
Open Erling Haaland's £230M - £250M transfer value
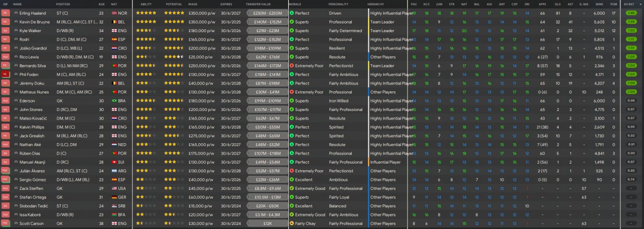point(267,13)
